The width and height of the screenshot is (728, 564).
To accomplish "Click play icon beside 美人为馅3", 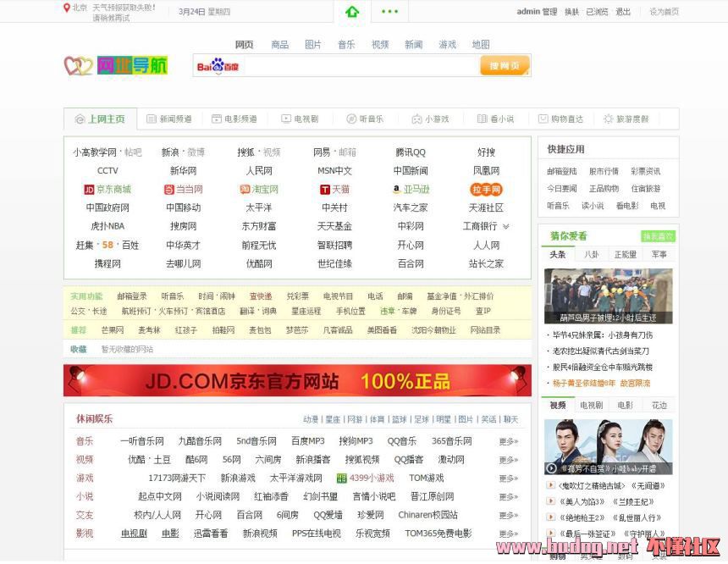I will click(x=550, y=501).
